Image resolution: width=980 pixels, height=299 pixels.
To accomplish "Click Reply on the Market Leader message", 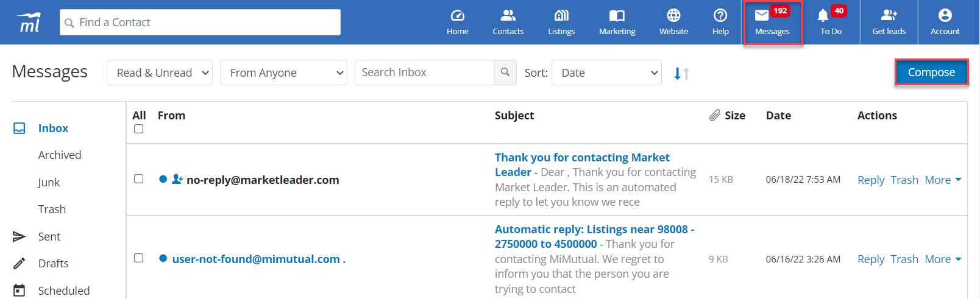I will click(871, 180).
